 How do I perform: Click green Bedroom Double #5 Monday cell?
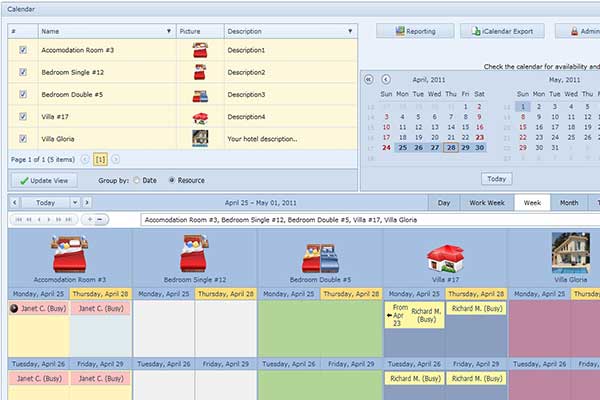[x=289, y=328]
